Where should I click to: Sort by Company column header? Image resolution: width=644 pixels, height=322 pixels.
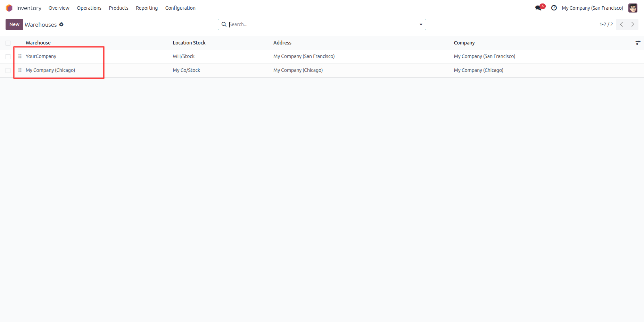tap(464, 43)
